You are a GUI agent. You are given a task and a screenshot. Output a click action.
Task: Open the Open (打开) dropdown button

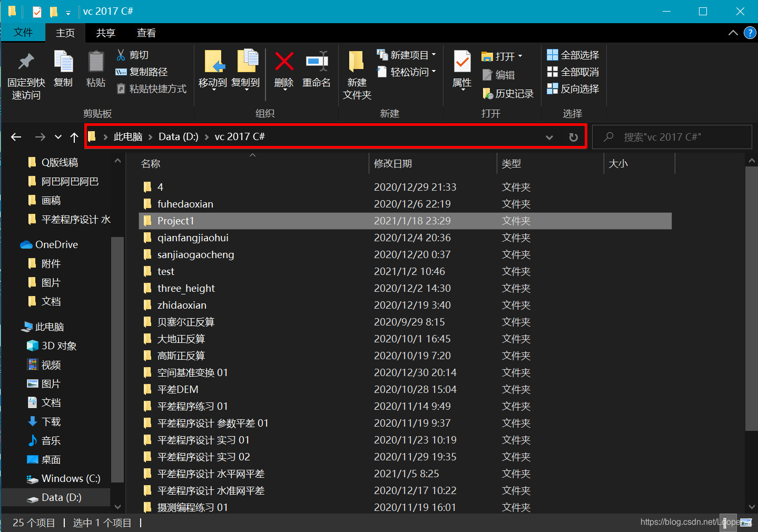pos(502,56)
